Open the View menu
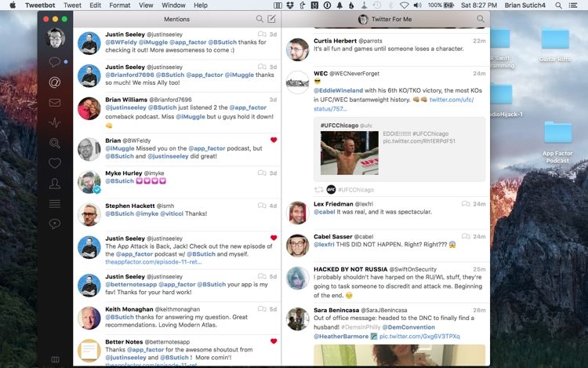Viewport: 588px width, 368px height. tap(146, 5)
